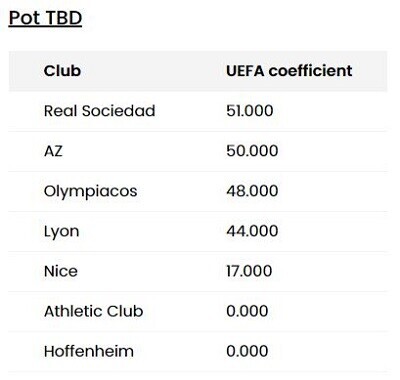Click Nice's 17.000 coefficient value

pyautogui.click(x=249, y=271)
